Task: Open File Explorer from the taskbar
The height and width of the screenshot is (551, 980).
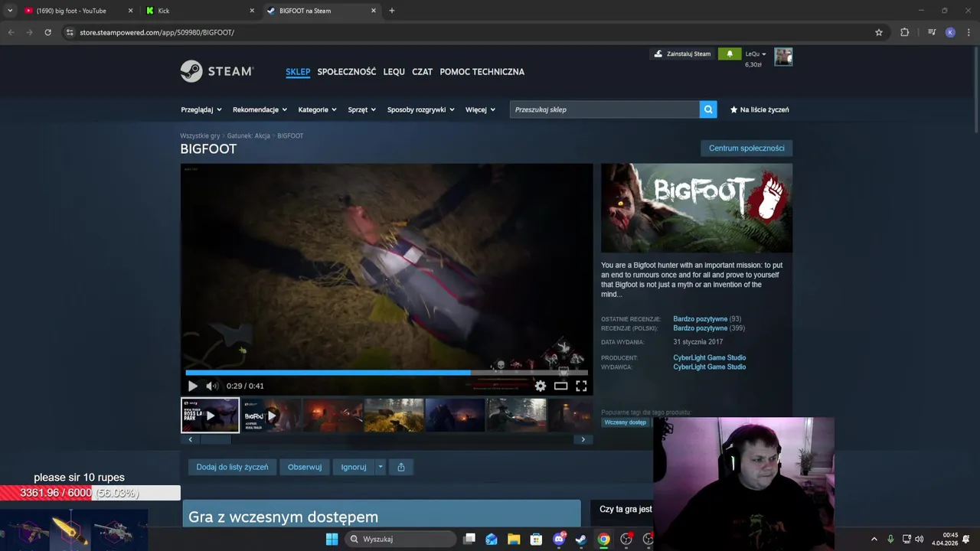Action: pyautogui.click(x=514, y=540)
